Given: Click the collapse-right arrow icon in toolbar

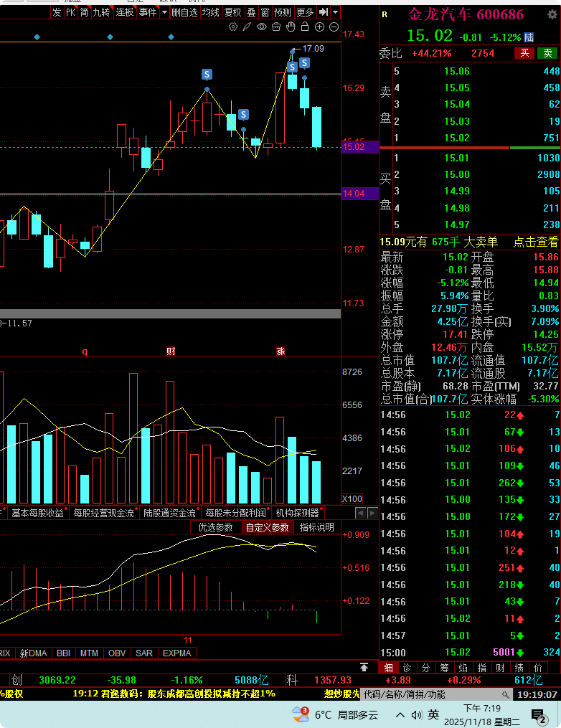Looking at the screenshot, I should coord(324,12).
